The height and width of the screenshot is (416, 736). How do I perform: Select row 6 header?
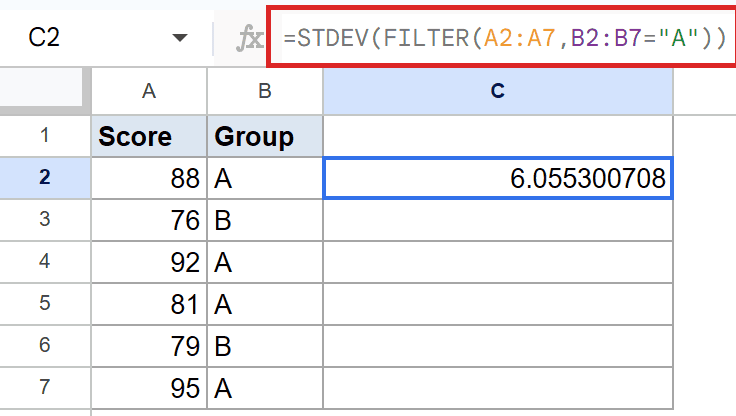point(45,346)
